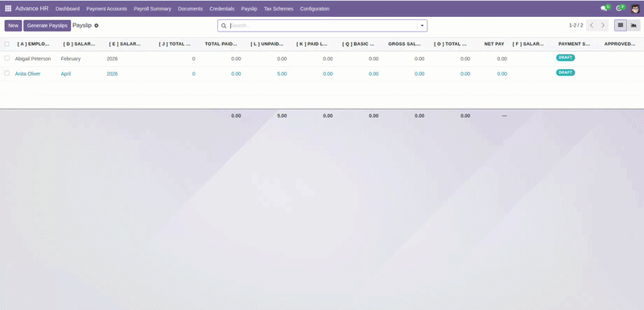Open the conversations chat icon
Image resolution: width=644 pixels, height=310 pixels.
click(x=604, y=8)
